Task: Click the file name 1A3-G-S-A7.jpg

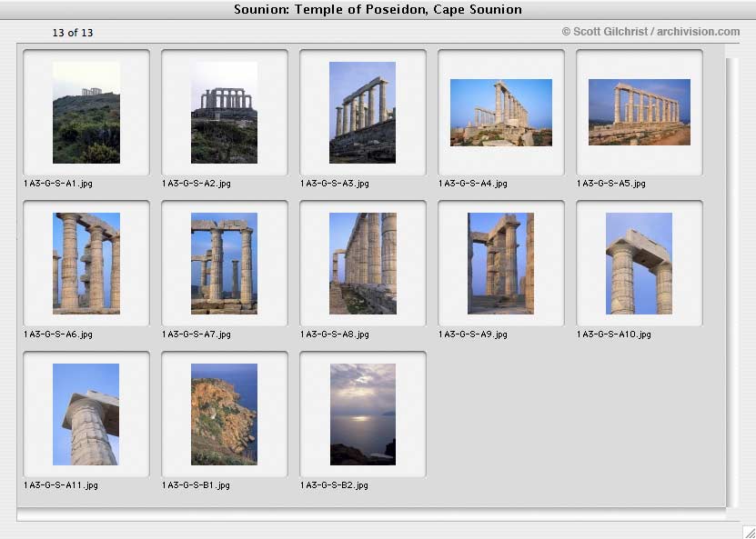Action: click(197, 334)
